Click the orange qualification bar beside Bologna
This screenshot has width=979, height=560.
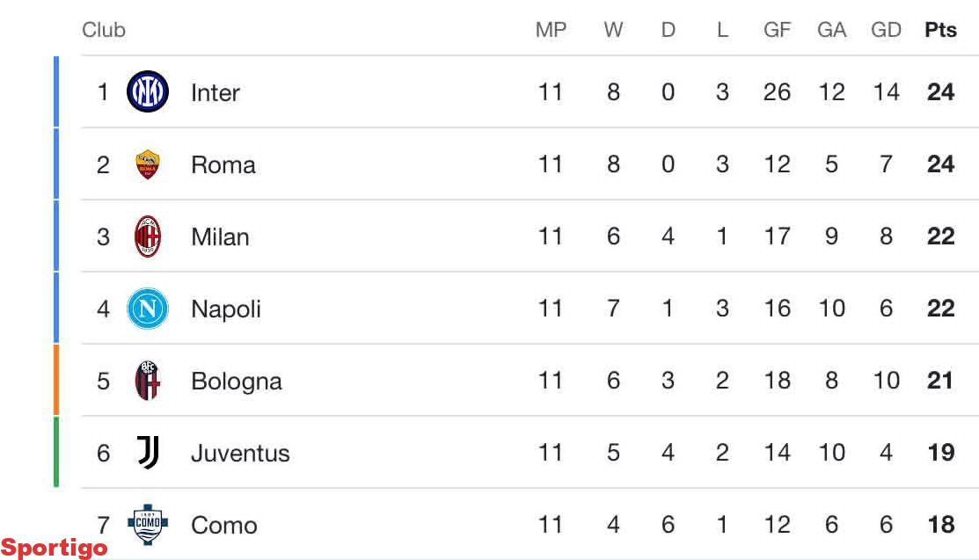tap(56, 380)
